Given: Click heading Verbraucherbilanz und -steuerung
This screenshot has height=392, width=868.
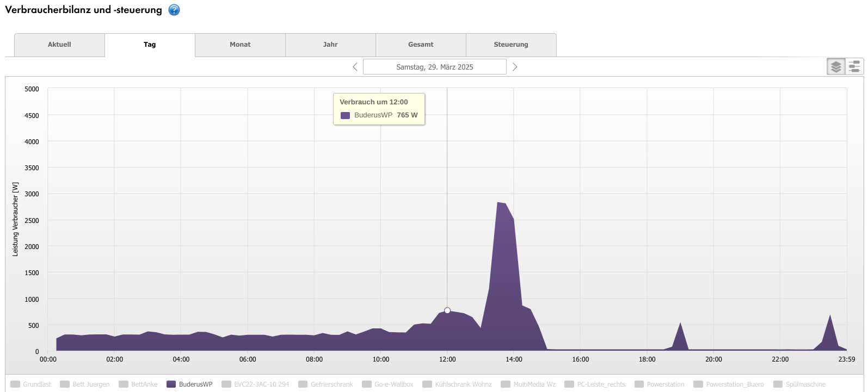Looking at the screenshot, I should (83, 10).
